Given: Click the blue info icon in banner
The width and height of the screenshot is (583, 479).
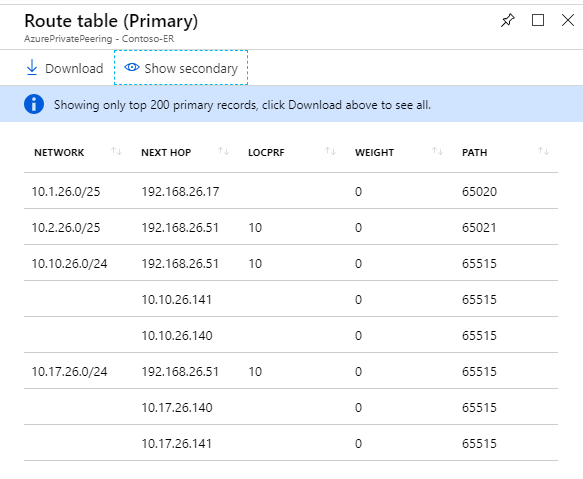Looking at the screenshot, I should point(34,104).
